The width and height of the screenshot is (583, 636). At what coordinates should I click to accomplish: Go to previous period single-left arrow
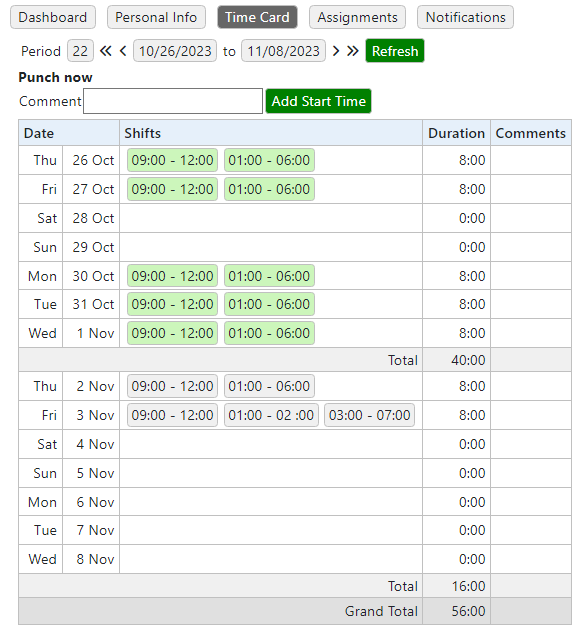[123, 51]
